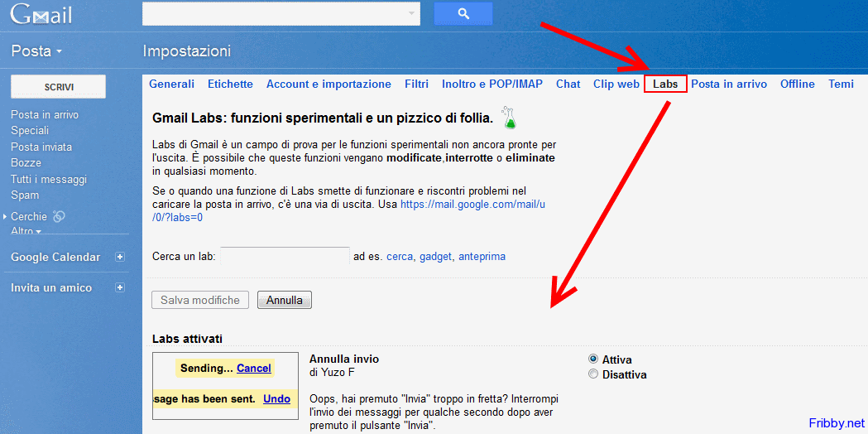Screen dimensions: 868x434
Task: Click the SCRIVI compose button
Action: tap(59, 87)
